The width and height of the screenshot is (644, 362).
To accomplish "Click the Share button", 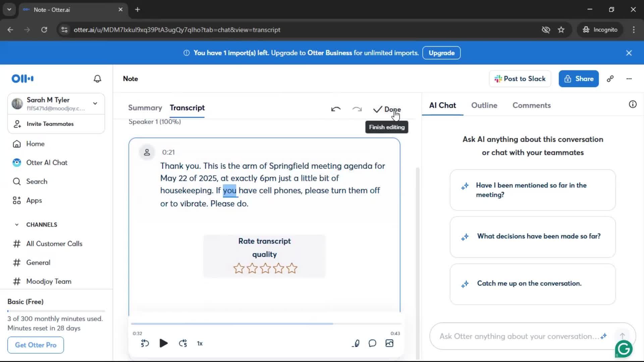I will [x=579, y=79].
